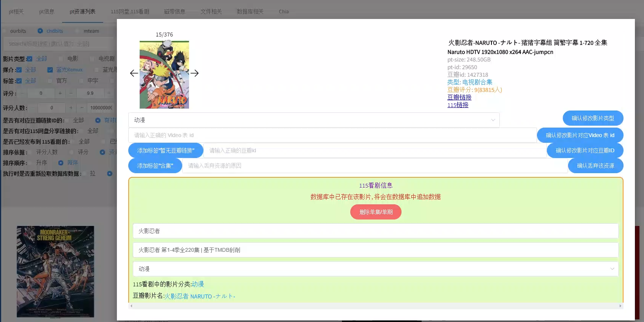The width and height of the screenshot is (644, 322).
Task: Toggle the 官方 tag checkbox
Action: (50, 81)
